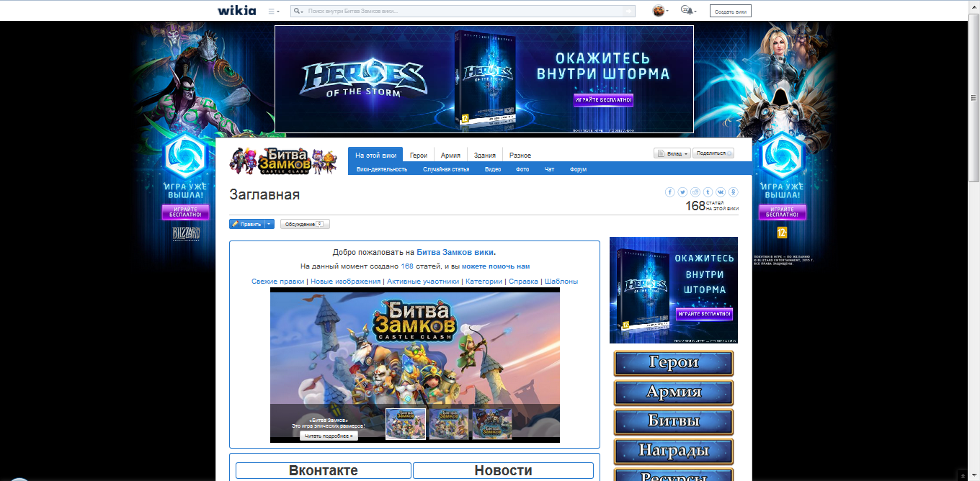Select the second slider thumbnail

coord(449,424)
